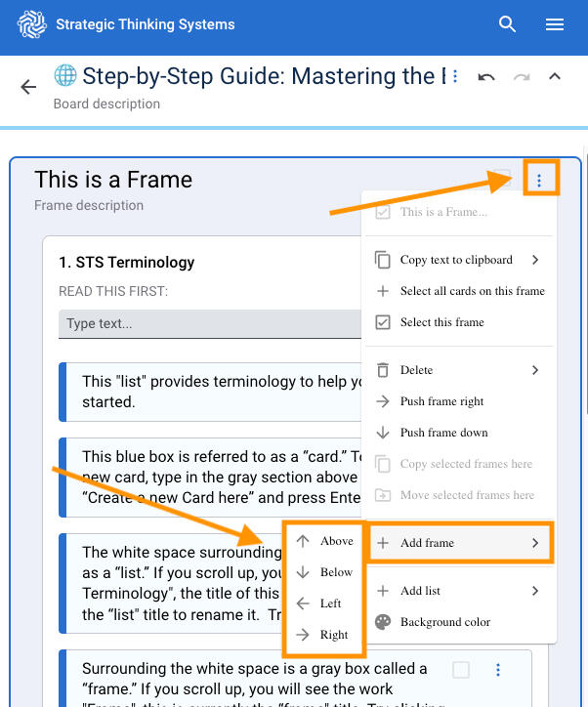This screenshot has height=707, width=588.
Task: Collapse the board header with the chevron
Action: (x=555, y=77)
